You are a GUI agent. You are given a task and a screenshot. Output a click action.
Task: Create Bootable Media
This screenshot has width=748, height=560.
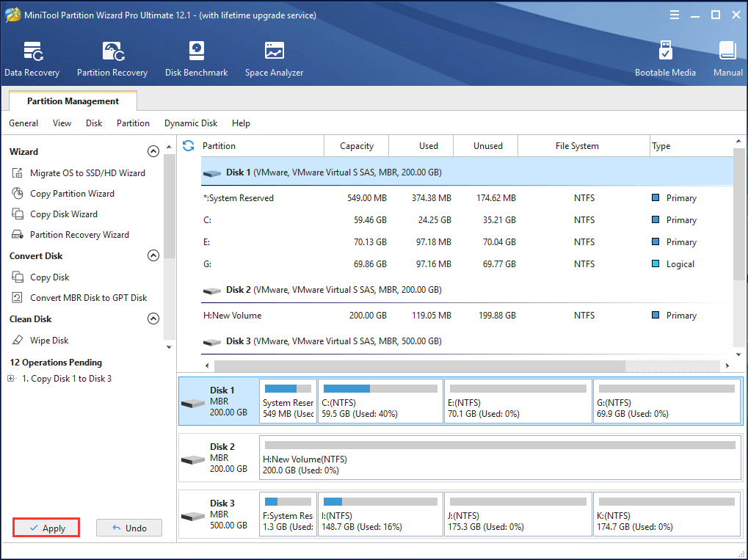coord(665,59)
